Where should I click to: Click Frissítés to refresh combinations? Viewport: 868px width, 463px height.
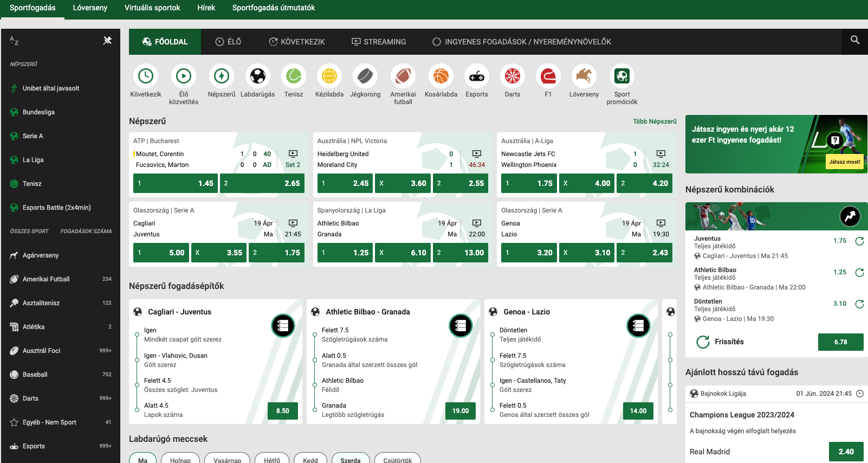[720, 342]
